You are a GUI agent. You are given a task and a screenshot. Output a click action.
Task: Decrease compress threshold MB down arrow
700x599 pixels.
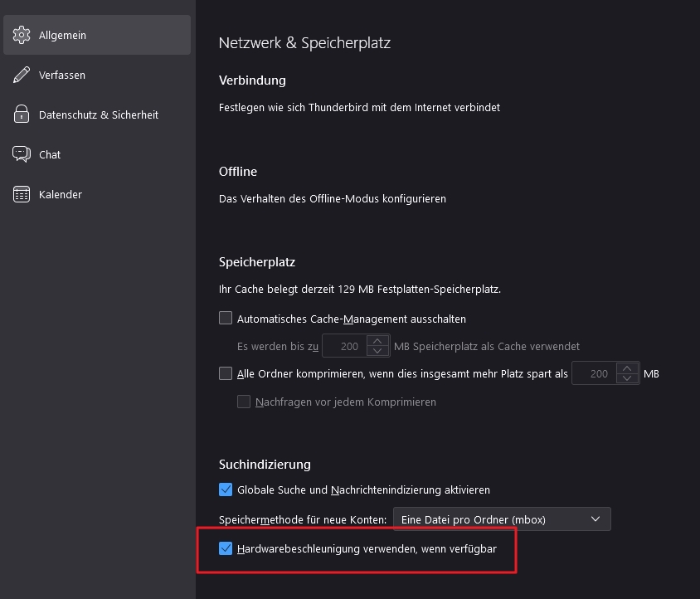tap(628, 379)
